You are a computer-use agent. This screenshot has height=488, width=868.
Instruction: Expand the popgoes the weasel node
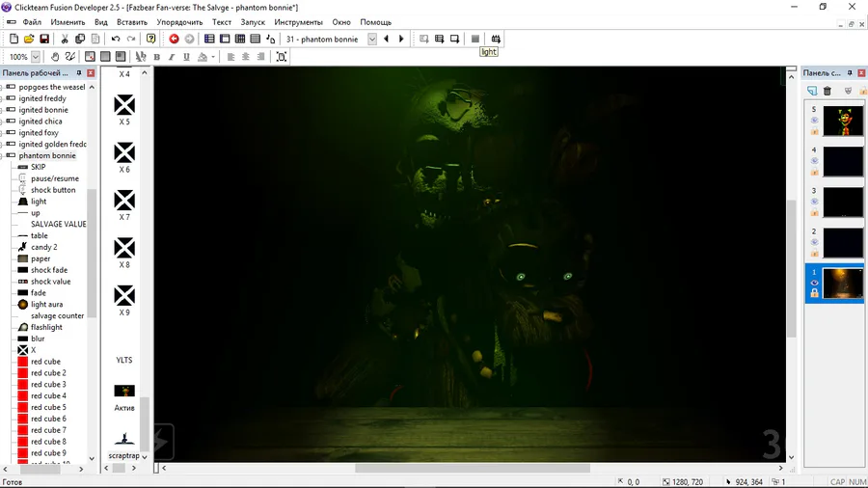coord(2,87)
